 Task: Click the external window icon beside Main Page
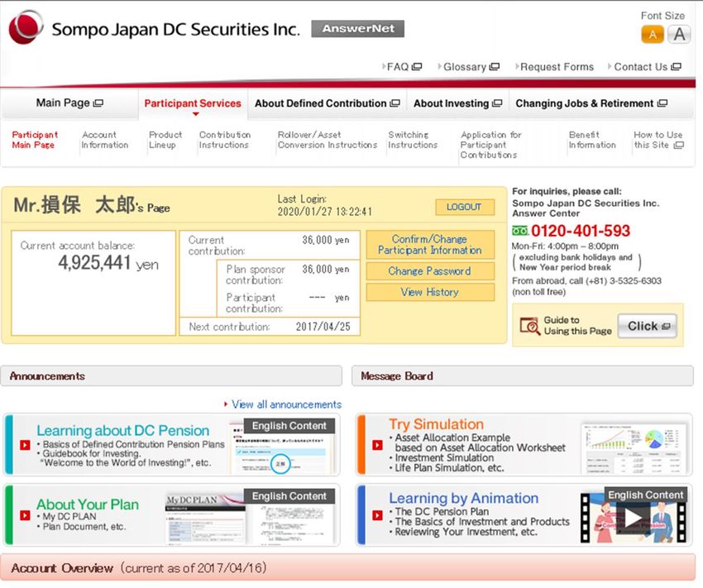click(98, 103)
